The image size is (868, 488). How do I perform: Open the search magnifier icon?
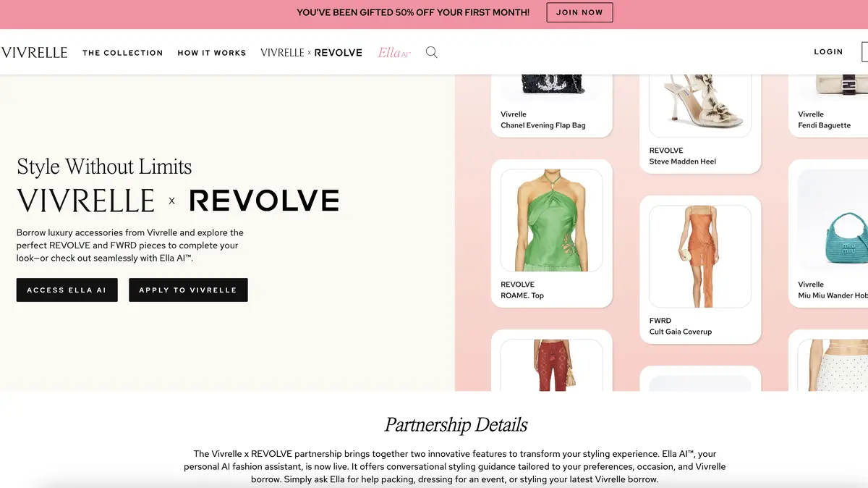pos(431,52)
